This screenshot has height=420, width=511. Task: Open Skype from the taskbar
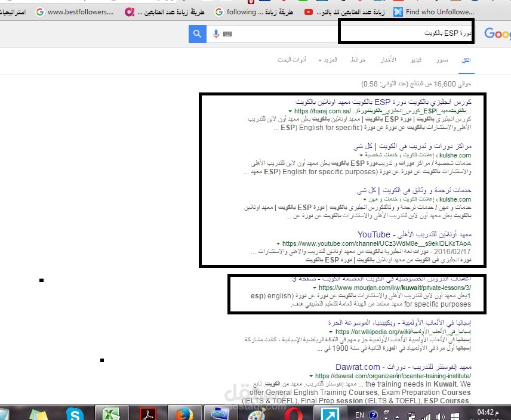tap(75, 414)
